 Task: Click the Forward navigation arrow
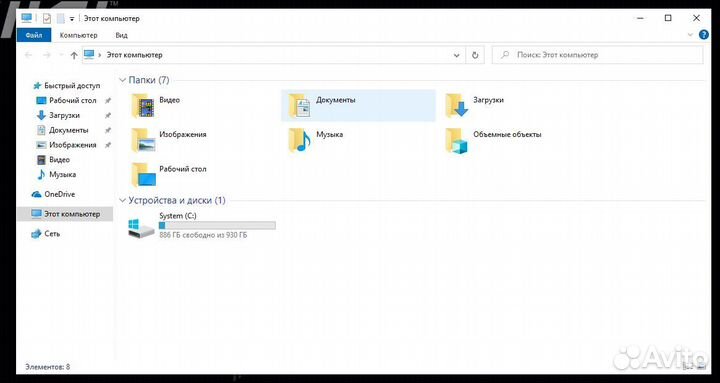(46, 55)
